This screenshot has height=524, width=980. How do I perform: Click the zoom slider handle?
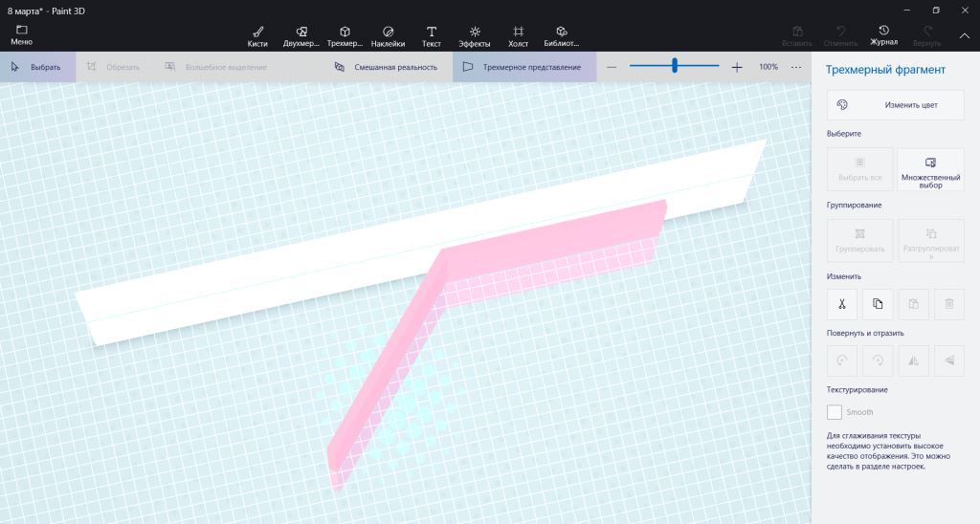(x=675, y=66)
